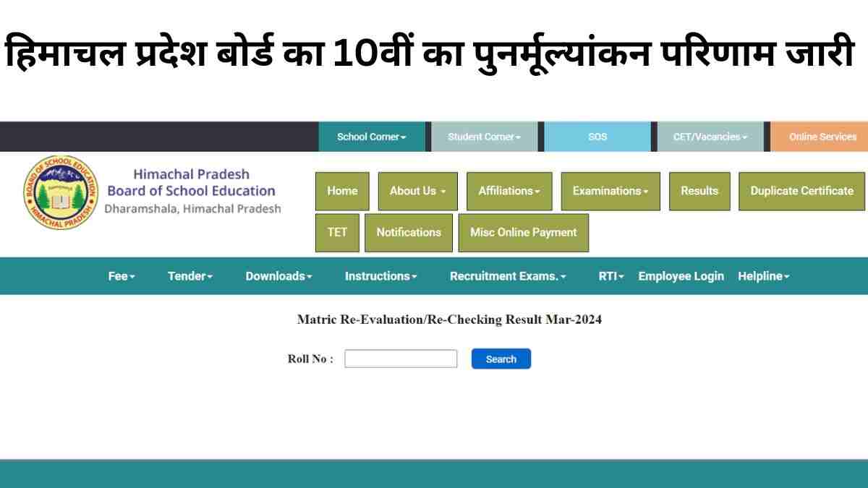Focus the Roll No input field
Screen dimensions: 868x488
click(x=401, y=359)
